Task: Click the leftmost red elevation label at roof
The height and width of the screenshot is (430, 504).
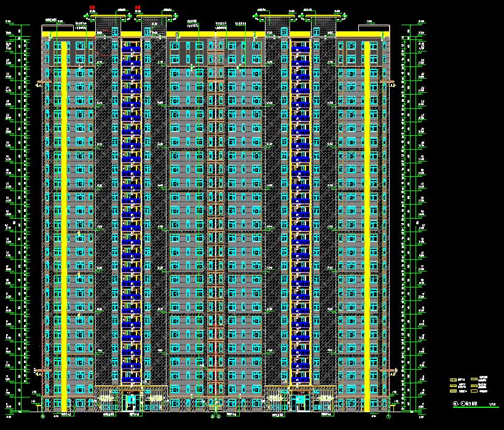Action: pyautogui.click(x=92, y=7)
